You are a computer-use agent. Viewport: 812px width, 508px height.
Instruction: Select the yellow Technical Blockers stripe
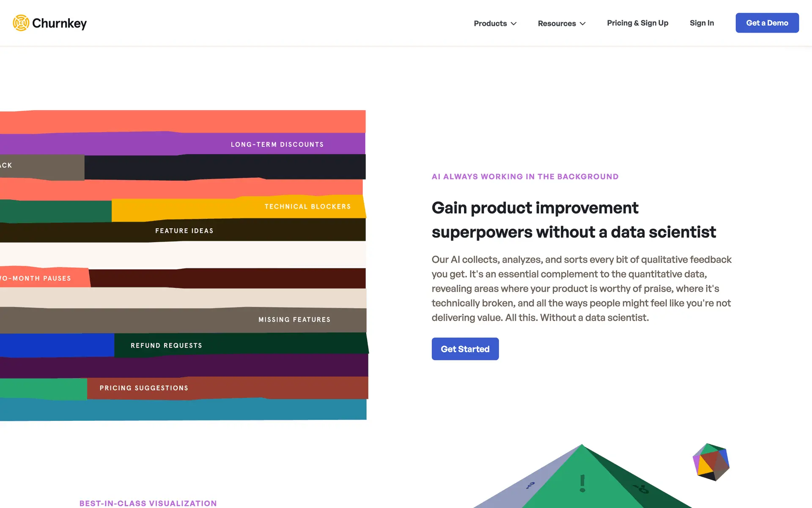(307, 207)
